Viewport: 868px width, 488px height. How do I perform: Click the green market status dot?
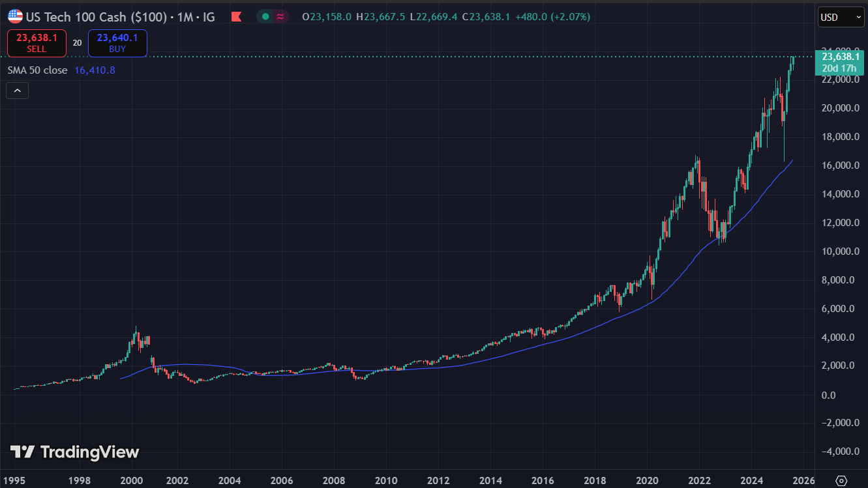pos(265,17)
